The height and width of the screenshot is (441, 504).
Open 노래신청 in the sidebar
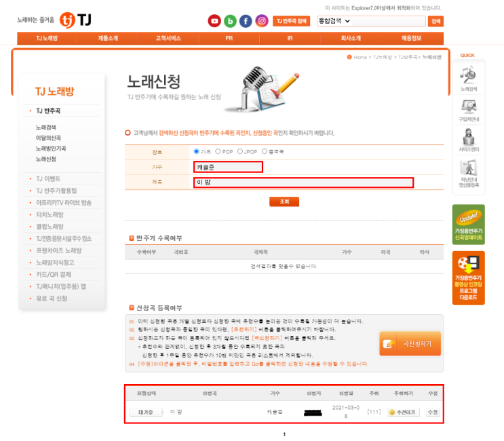tap(46, 159)
